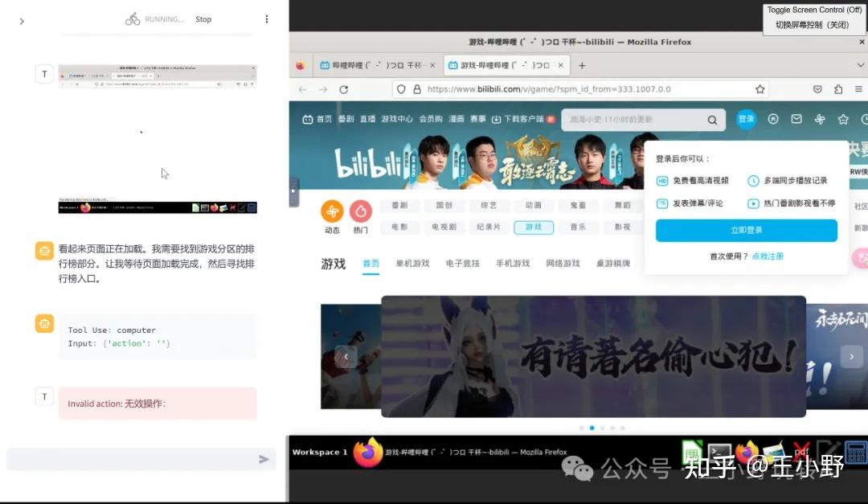Close the 游戏-哔哩哔哩 tab
This screenshot has height=504, width=868.
pos(561,65)
